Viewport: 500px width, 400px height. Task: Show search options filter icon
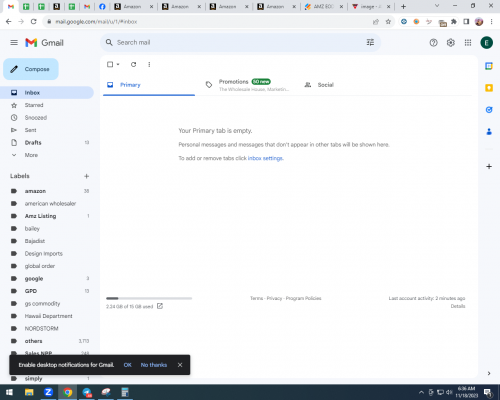tap(370, 42)
